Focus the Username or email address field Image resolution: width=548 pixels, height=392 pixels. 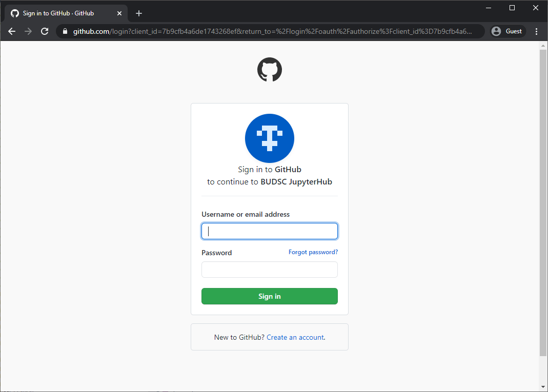270,231
